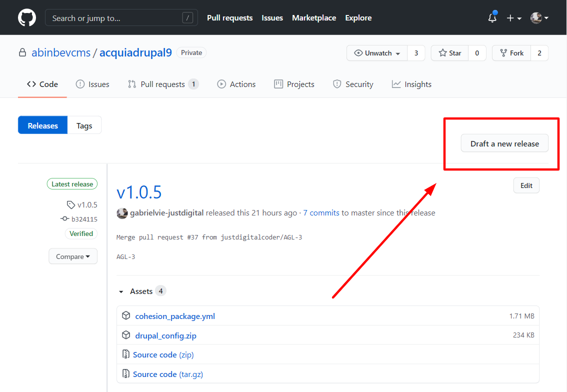Click the Pull requests counter badge 1
The width and height of the screenshot is (567, 392).
(193, 84)
